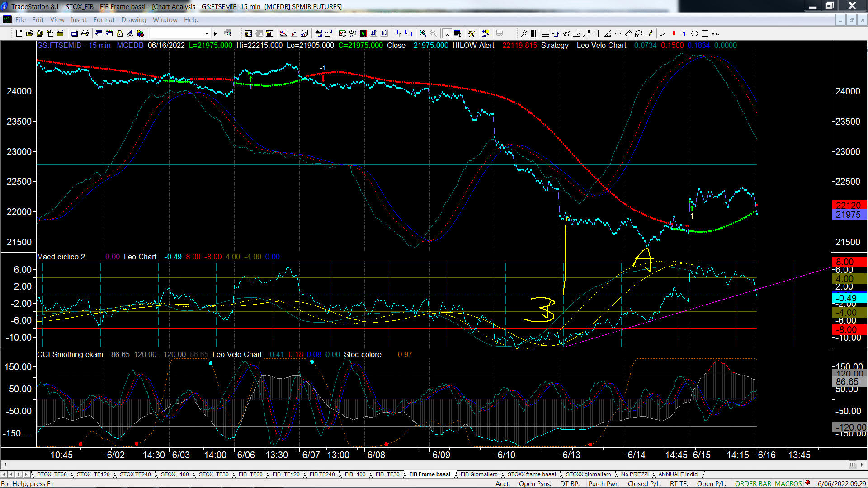Switch to the STOX_TF30 workspace tab
This screenshot has height=488, width=868.
[x=213, y=474]
